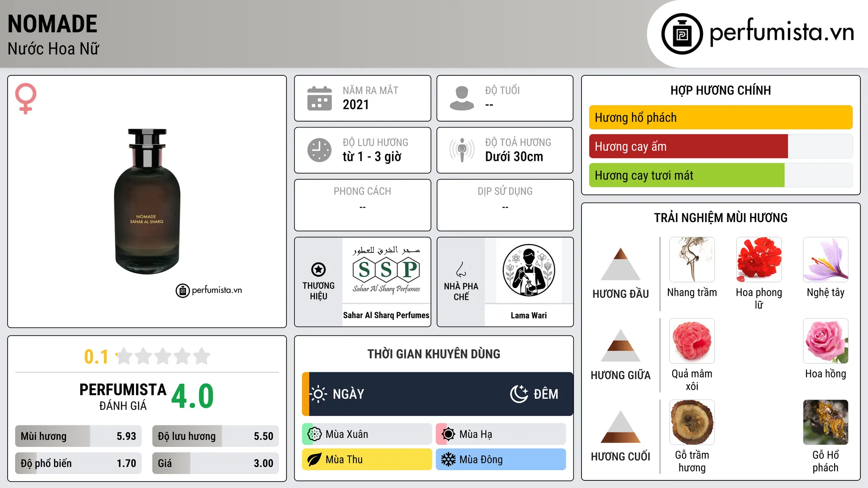
Task: Click the Lama Wari perfumer portrait
Action: 529,270
